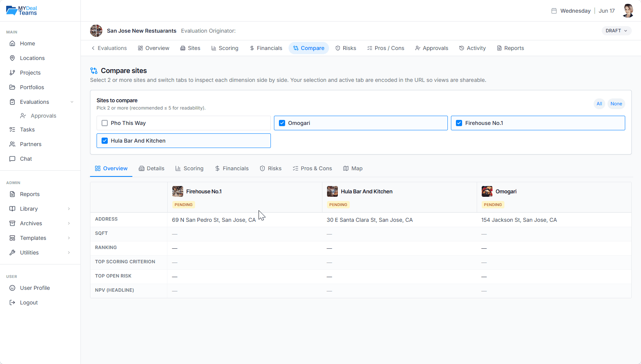Switch to the Pros & Cons sub-tab

click(x=312, y=168)
